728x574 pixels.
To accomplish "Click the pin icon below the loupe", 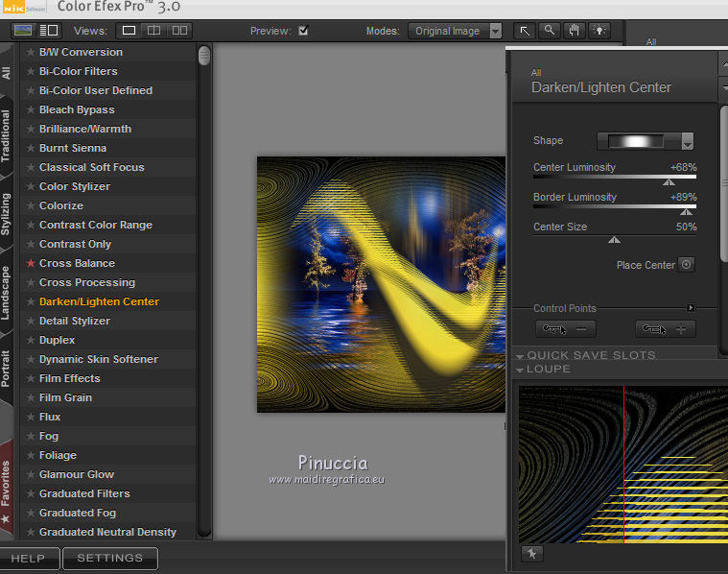I will point(530,554).
